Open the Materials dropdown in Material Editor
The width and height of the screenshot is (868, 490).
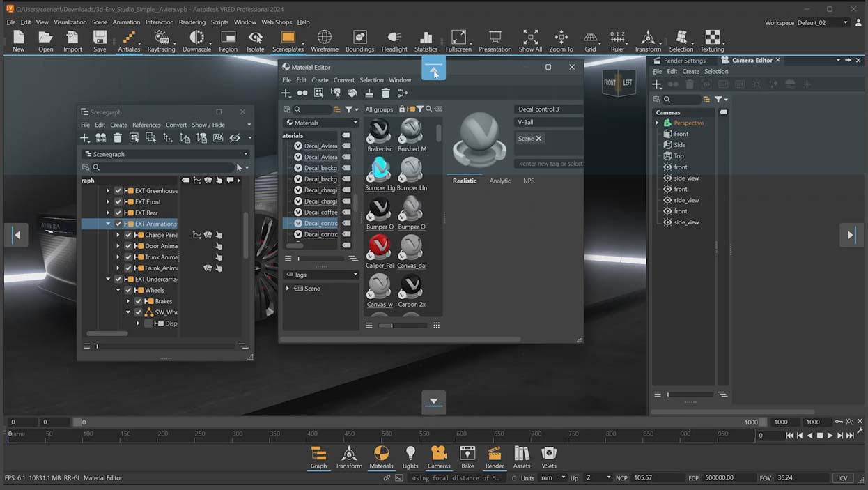tap(321, 123)
